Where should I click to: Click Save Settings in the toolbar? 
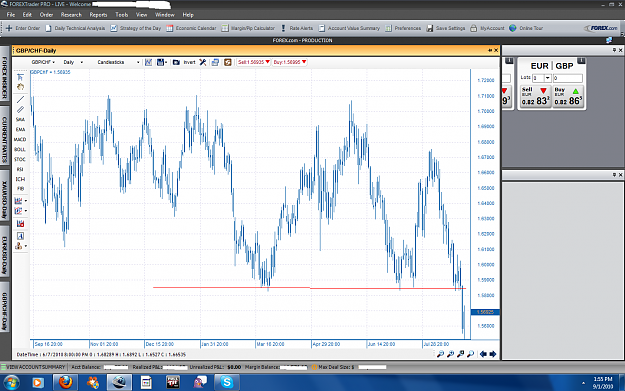coord(446,28)
